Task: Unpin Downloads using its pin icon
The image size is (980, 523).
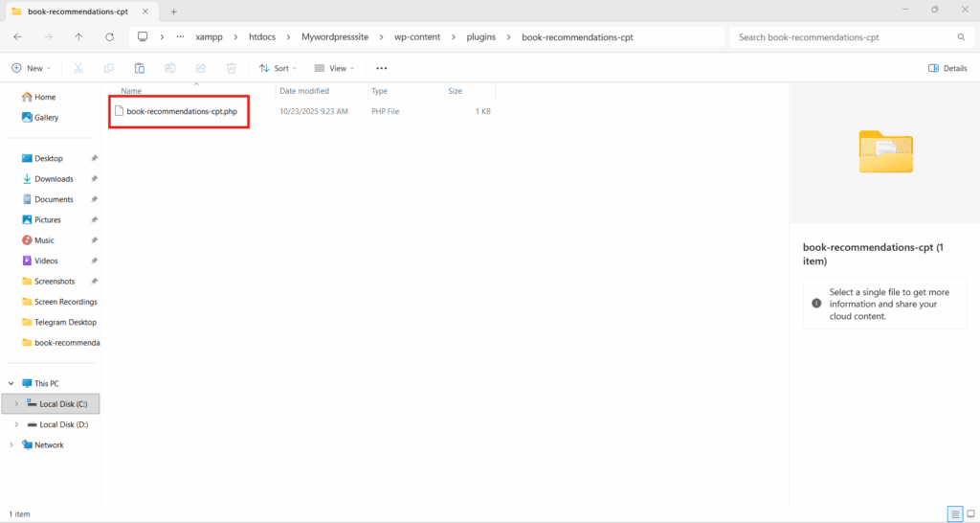Action: click(94, 179)
